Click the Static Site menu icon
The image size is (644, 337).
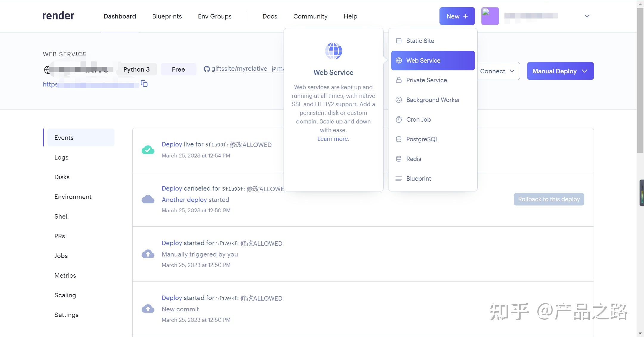399,41
